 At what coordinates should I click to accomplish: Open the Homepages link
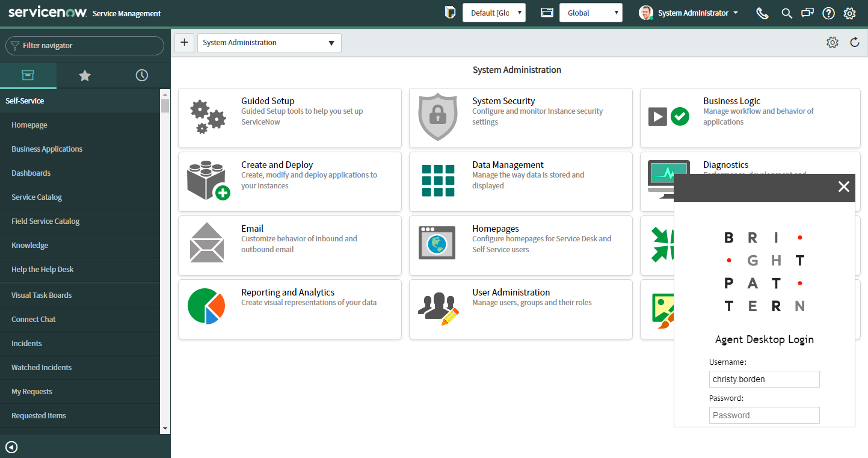[x=496, y=229]
